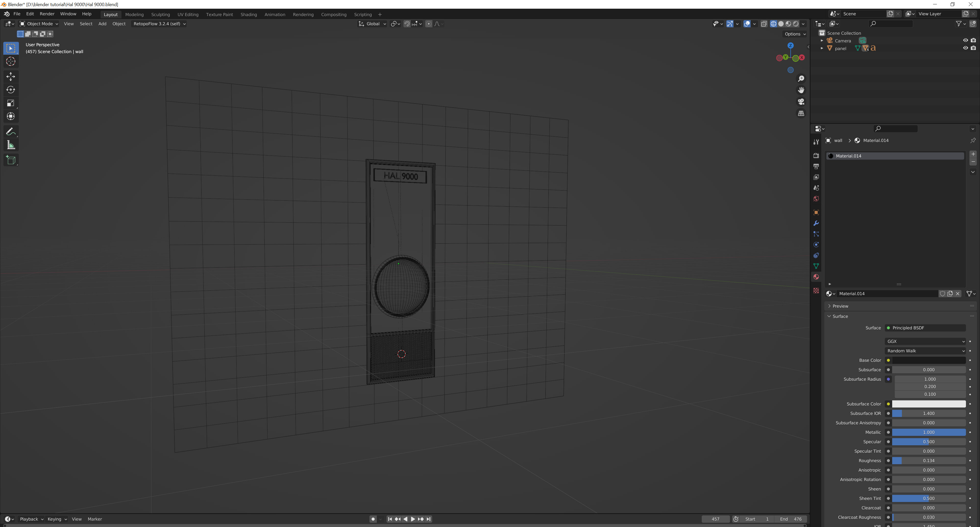
Task: Activate the Add Cube tool
Action: tap(11, 160)
